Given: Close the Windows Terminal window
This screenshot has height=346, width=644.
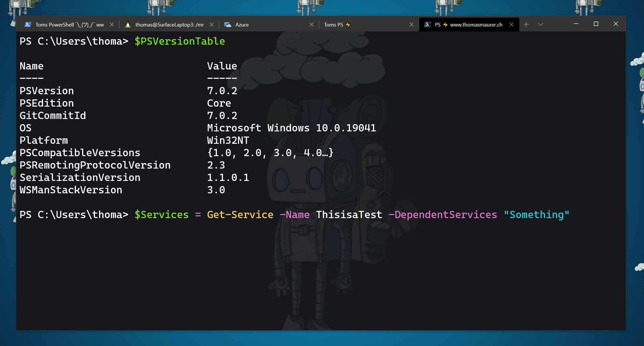Looking at the screenshot, I should pos(616,24).
